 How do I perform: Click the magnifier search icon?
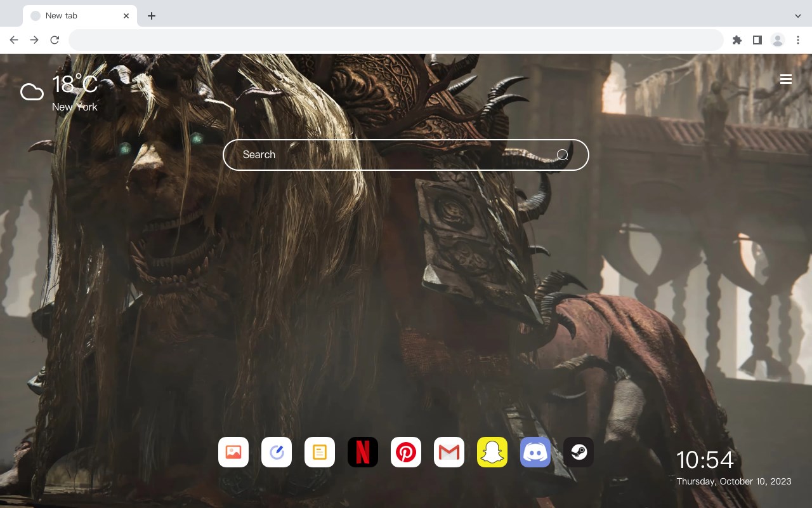[x=562, y=155]
